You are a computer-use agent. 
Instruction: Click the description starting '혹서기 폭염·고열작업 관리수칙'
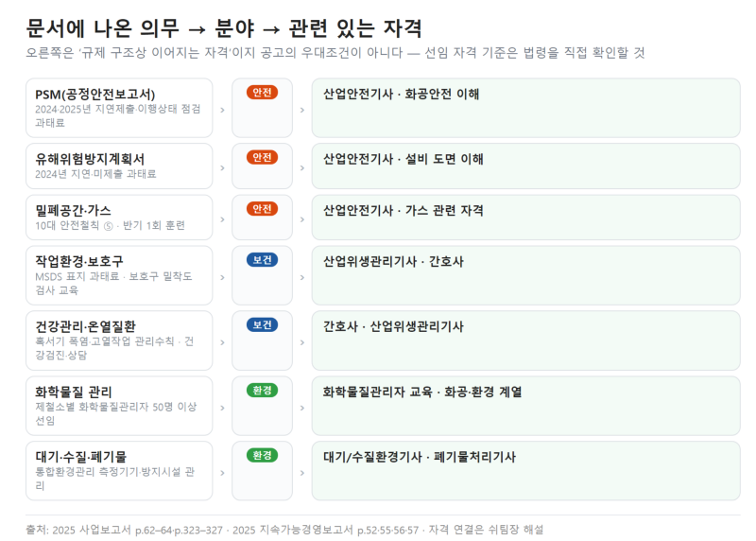pos(114,348)
